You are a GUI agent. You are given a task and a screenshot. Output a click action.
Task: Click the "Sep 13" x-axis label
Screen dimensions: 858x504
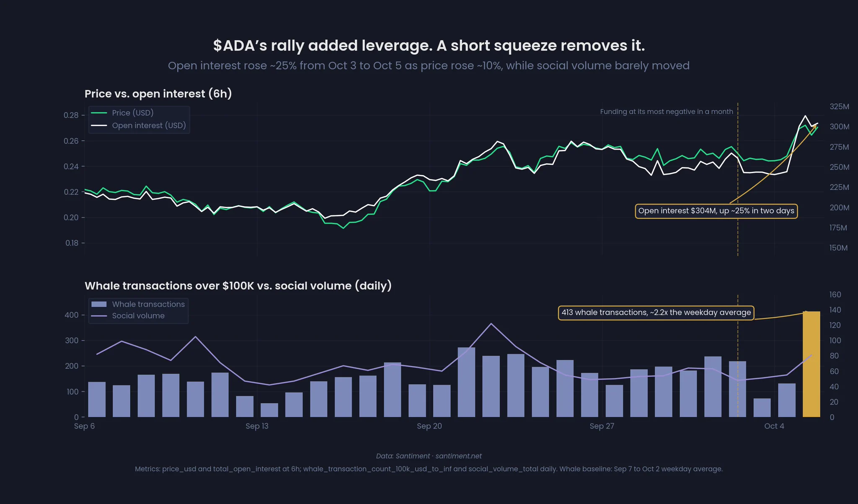(x=257, y=426)
